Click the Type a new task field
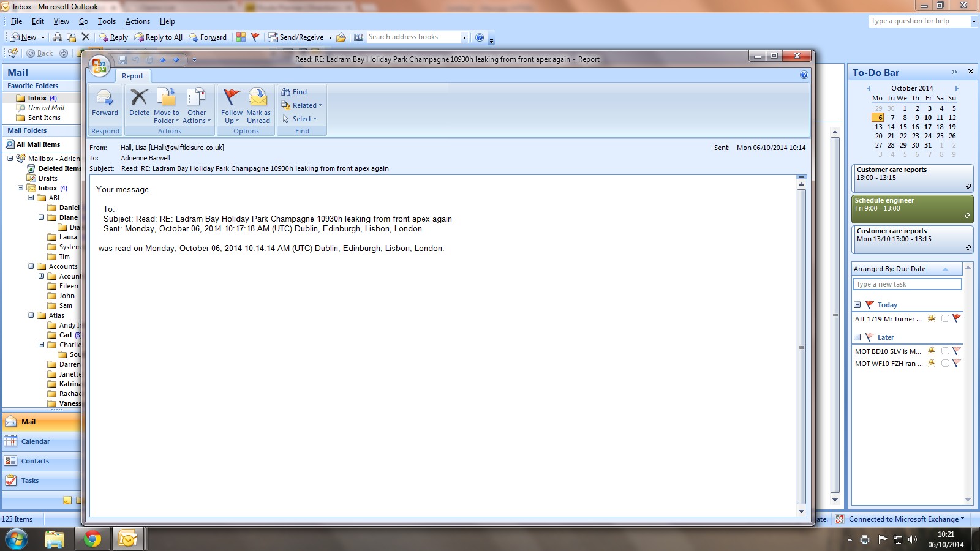 click(907, 284)
